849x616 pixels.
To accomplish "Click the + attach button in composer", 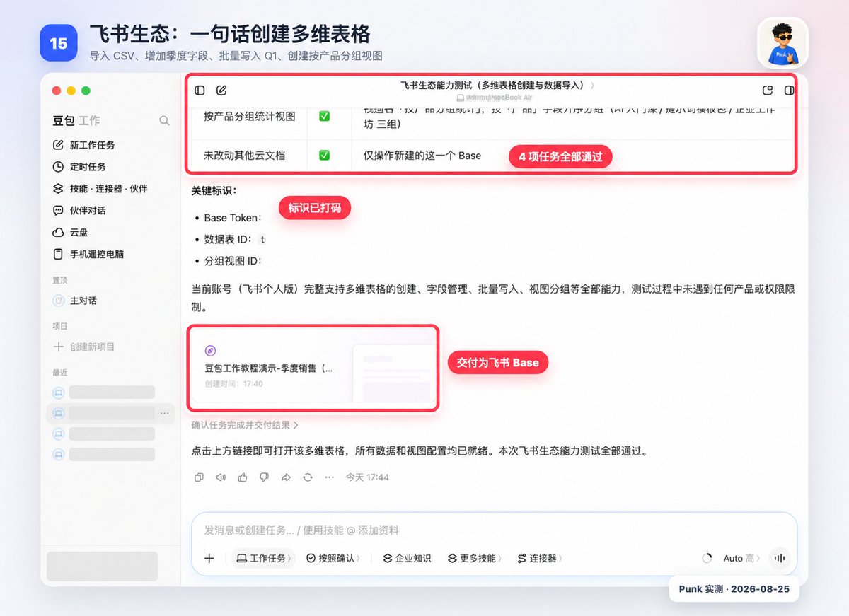I will point(209,558).
